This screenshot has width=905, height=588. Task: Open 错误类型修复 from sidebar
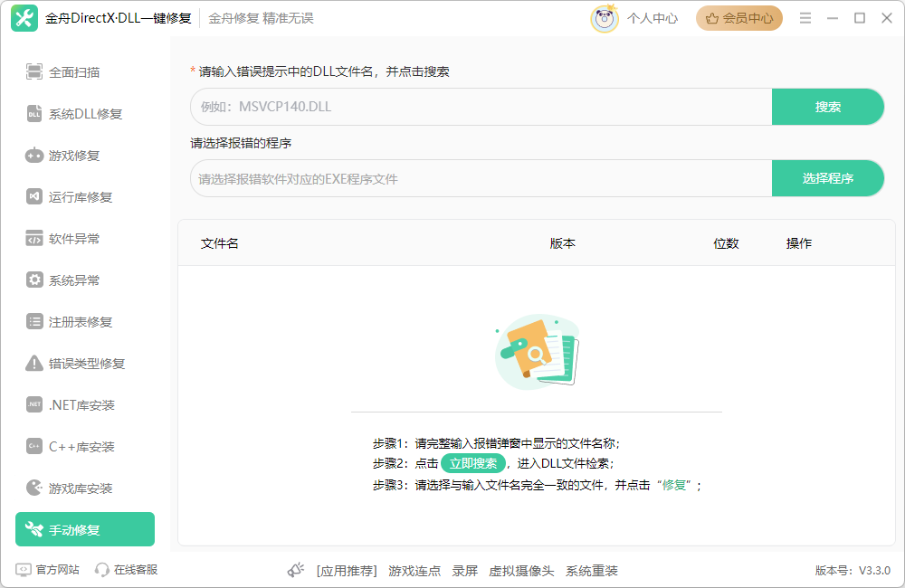[x=85, y=363]
